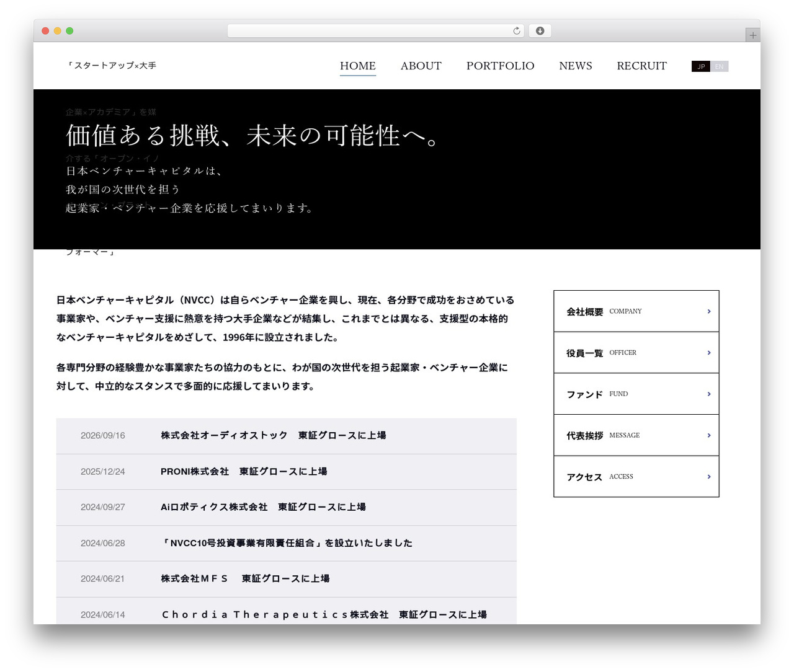The height and width of the screenshot is (672, 794).
Task: Open news item PRONI株式会社 東証グロースに上場
Action: point(244,472)
